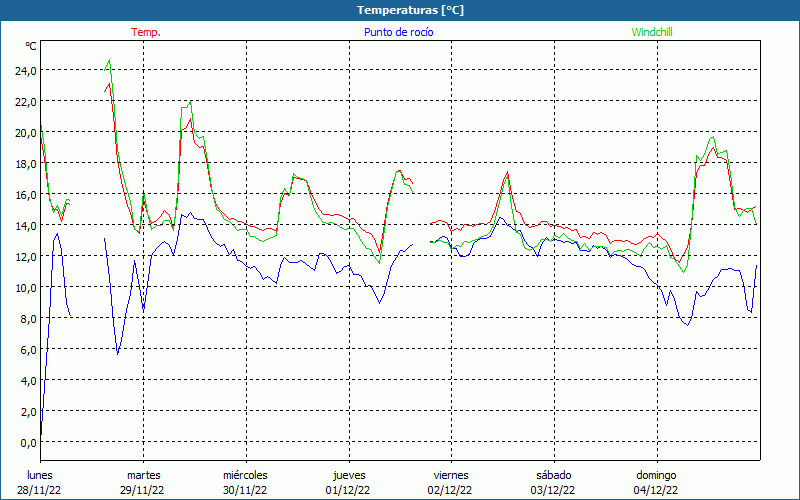Click the 'viernes' day label
This screenshot has height=500, width=800.
(451, 475)
